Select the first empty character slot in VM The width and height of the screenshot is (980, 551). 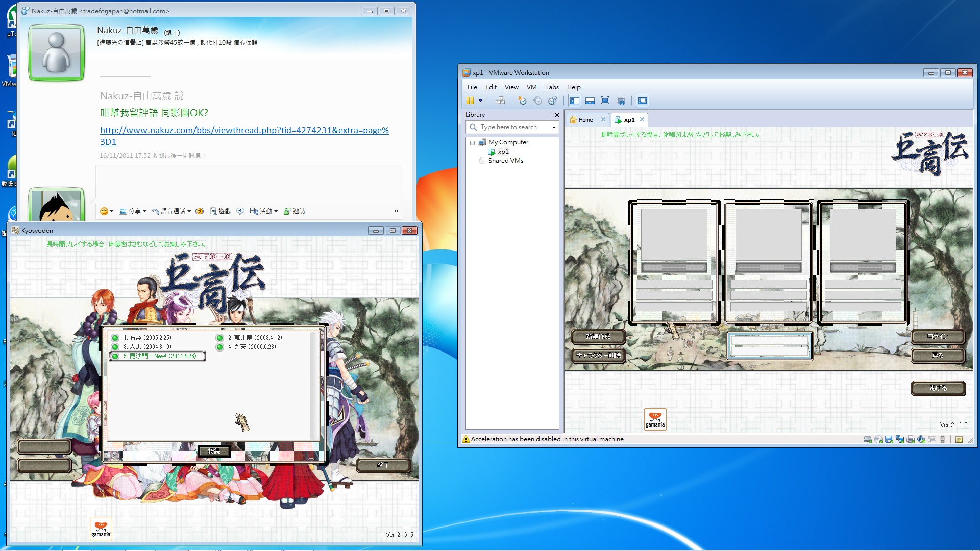point(674,262)
